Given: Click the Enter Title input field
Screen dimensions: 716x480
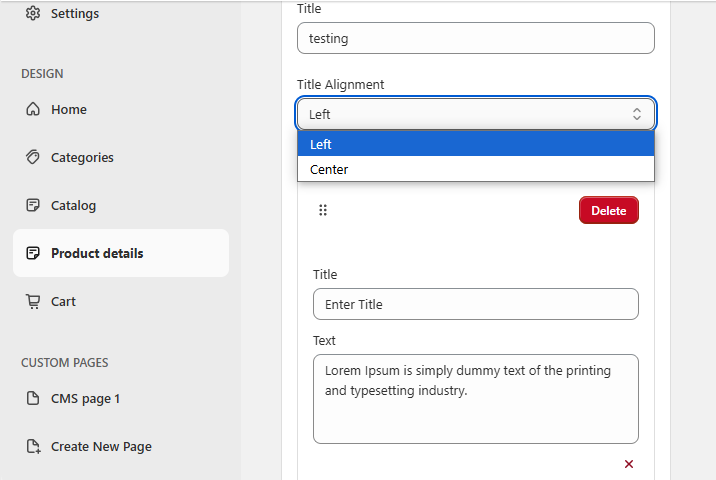Looking at the screenshot, I should click(476, 304).
